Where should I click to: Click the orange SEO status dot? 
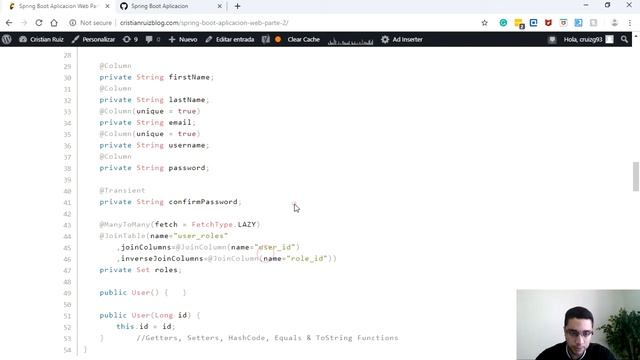(x=278, y=40)
